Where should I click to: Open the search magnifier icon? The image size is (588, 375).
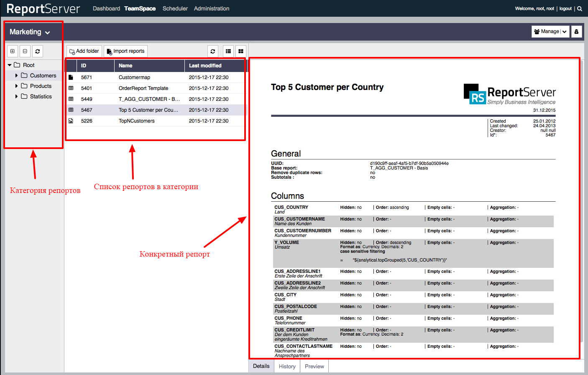tap(580, 8)
